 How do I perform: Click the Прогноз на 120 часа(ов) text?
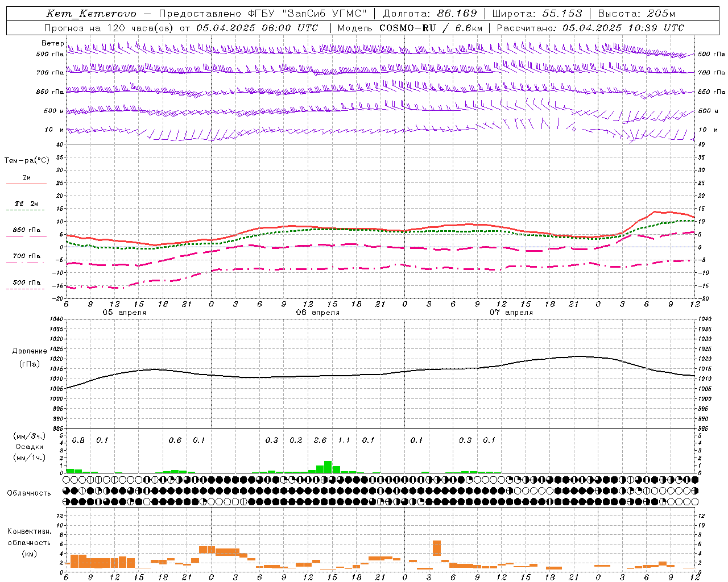110,28
